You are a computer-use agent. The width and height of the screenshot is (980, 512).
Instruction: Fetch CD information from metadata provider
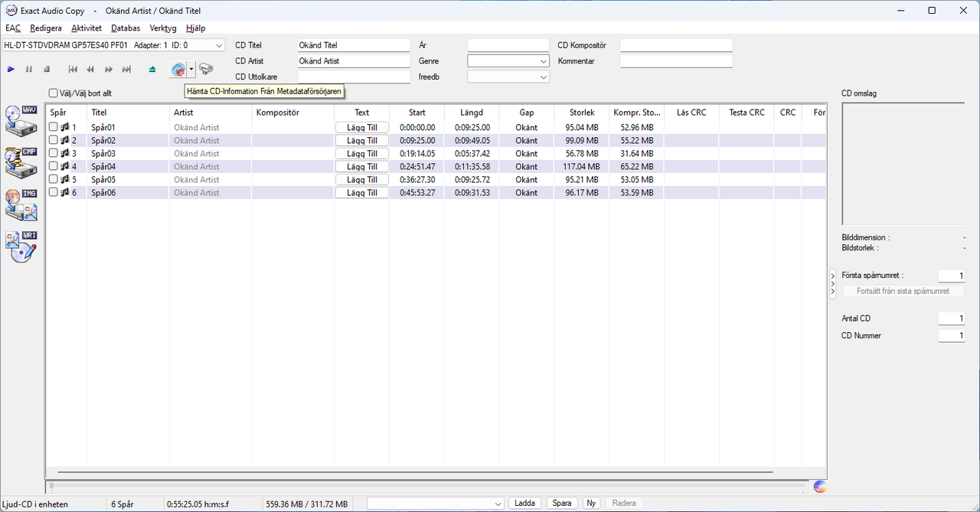click(x=178, y=70)
